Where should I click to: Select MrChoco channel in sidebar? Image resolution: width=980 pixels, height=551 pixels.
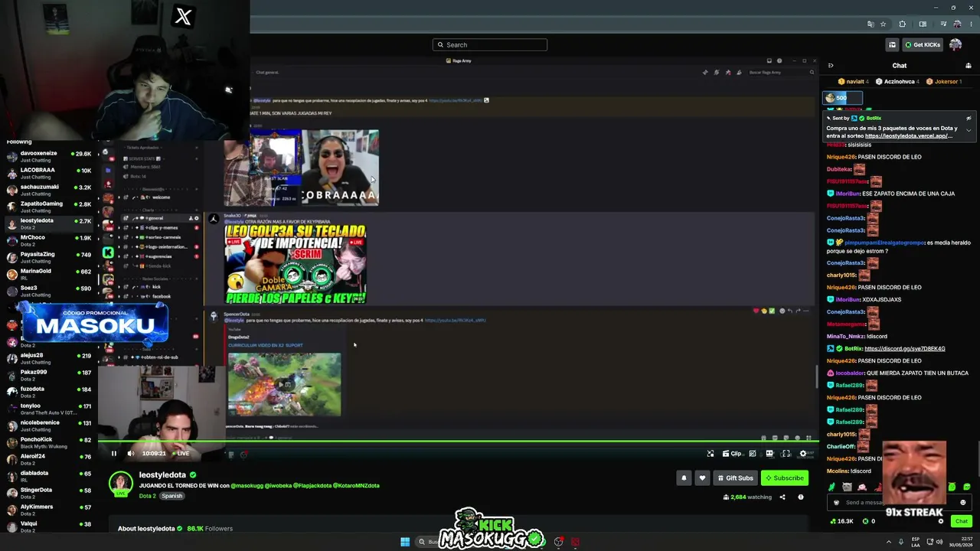pyautogui.click(x=50, y=240)
